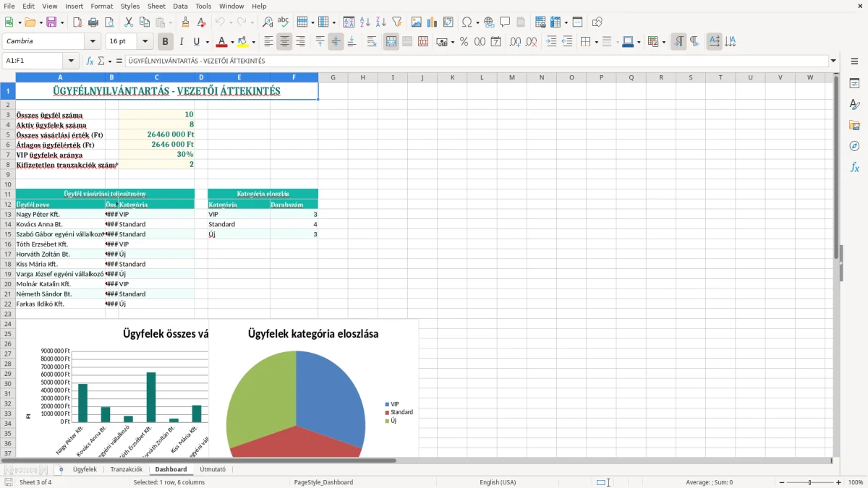This screenshot has height=488, width=868.
Task: Switch to the Ügyfelek sheet tab
Action: (x=85, y=469)
